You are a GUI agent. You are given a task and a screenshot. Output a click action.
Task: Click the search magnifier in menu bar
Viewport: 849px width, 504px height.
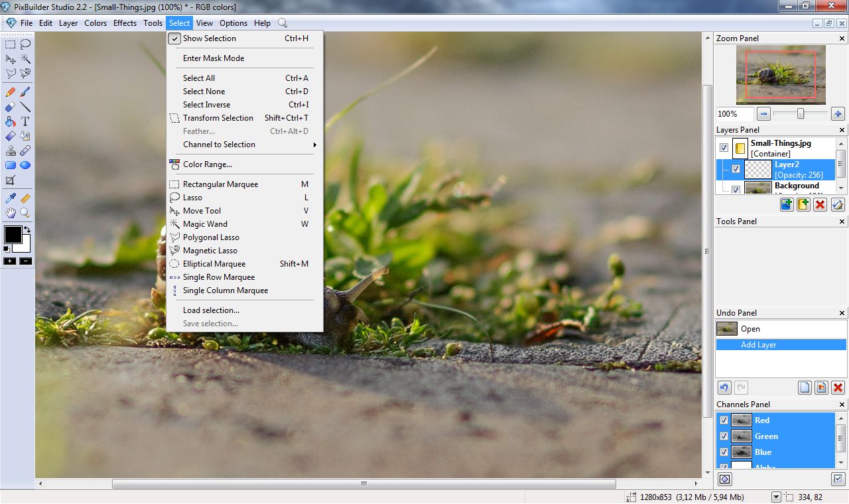[283, 23]
